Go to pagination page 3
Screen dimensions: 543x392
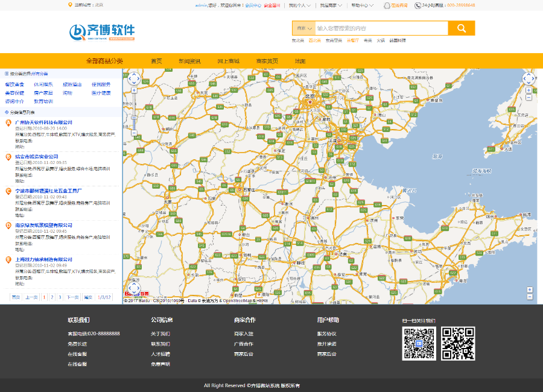[60, 297]
